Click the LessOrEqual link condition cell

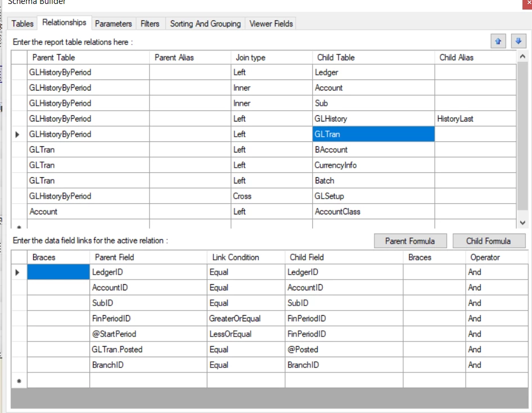point(246,334)
